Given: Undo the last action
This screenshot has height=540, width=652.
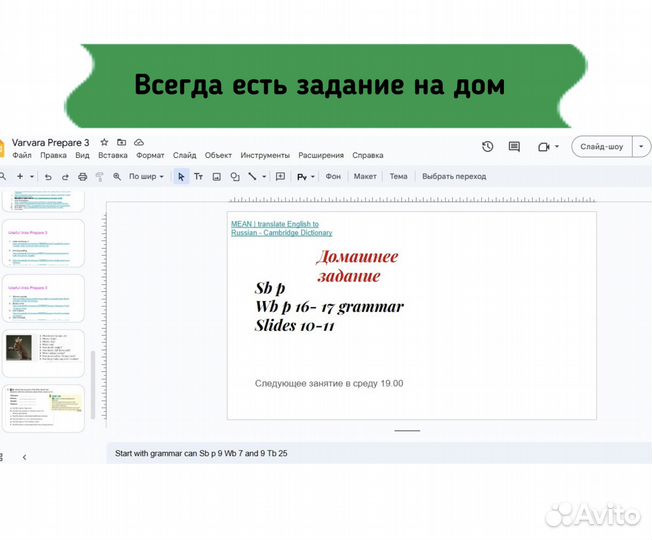Looking at the screenshot, I should (x=48, y=177).
